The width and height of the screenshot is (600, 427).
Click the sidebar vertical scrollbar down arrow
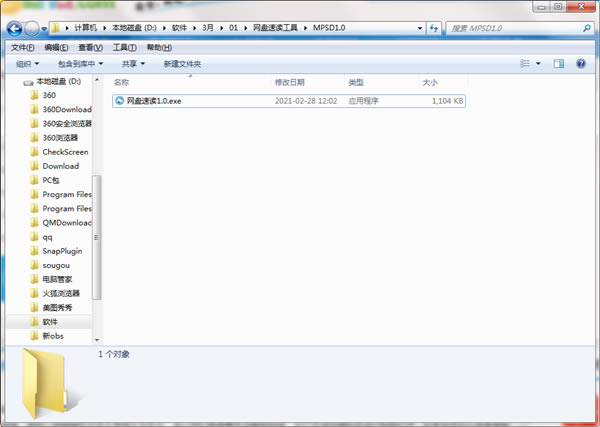click(97, 337)
